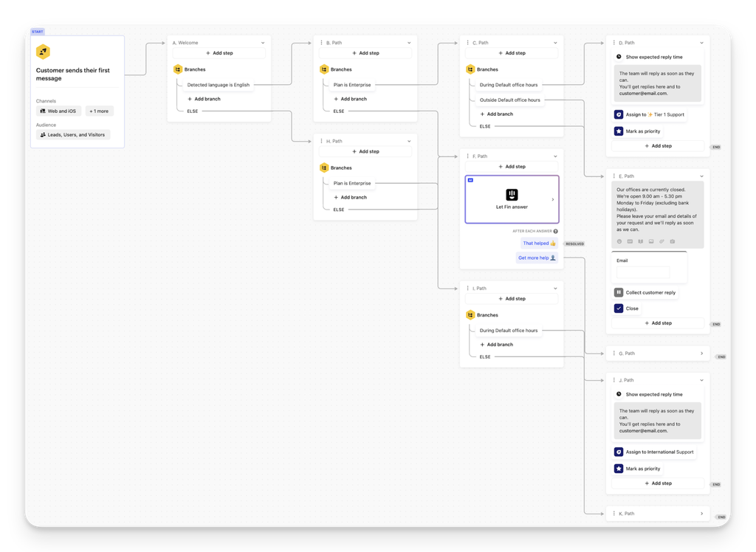Click That helped reply button
This screenshot has height=552, width=756.
point(540,244)
